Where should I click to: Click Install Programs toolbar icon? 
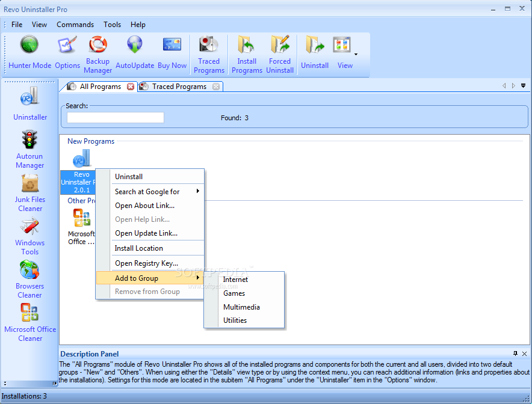[x=247, y=44]
